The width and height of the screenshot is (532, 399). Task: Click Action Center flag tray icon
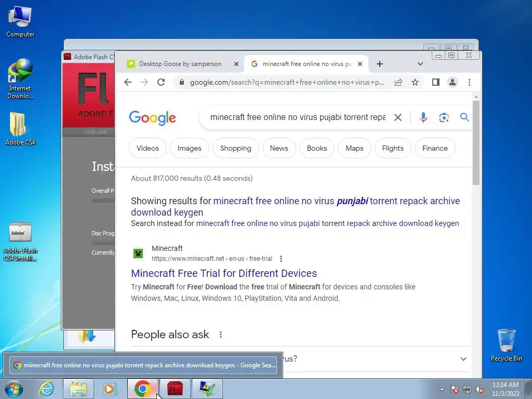pyautogui.click(x=454, y=389)
